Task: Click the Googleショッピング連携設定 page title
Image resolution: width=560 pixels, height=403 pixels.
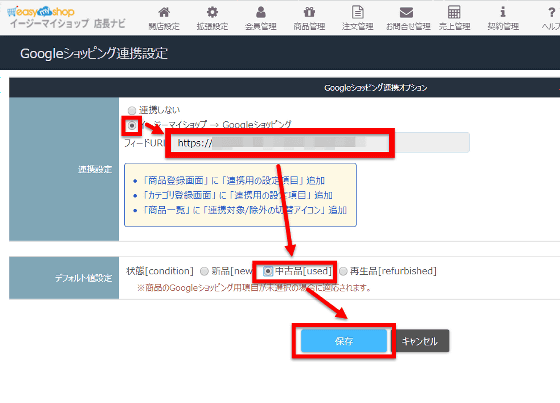Action: point(94,54)
